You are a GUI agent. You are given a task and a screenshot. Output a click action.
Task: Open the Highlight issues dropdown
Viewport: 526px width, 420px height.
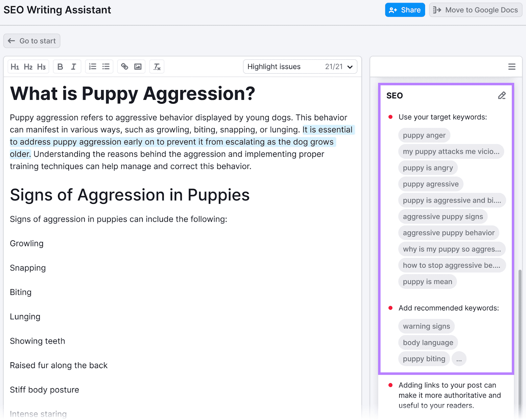tap(300, 66)
